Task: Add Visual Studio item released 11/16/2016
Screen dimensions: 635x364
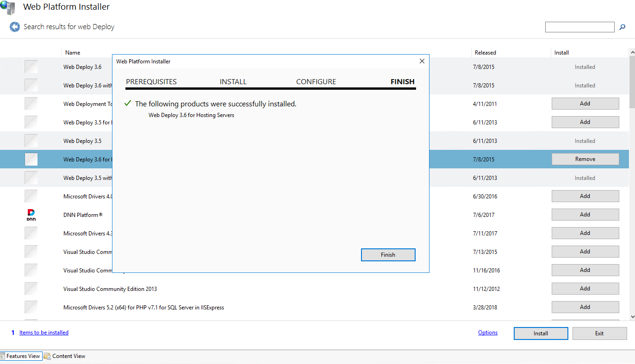Action: click(585, 270)
